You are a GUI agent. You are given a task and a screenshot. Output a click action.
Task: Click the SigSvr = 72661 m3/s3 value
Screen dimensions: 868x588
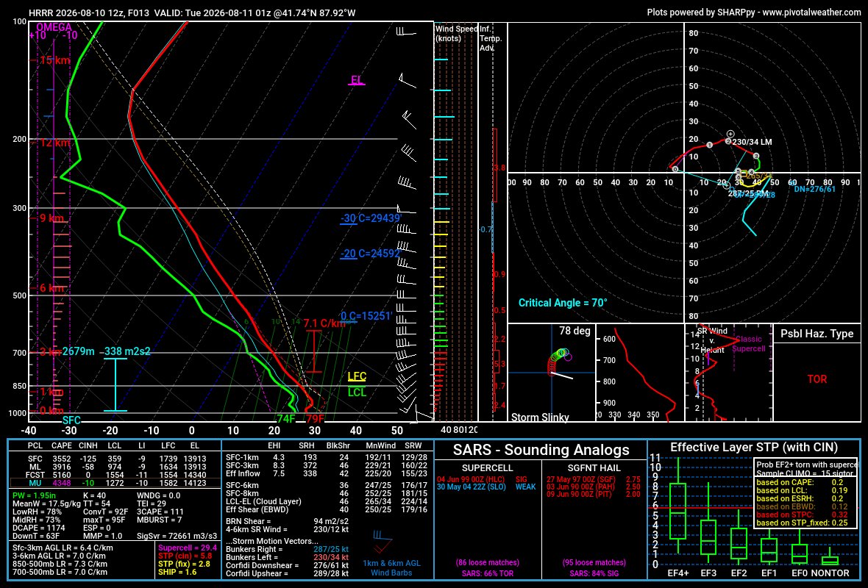coord(177,536)
